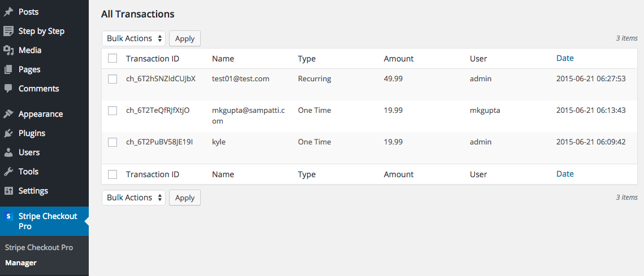
Task: Open the Manager submenu link
Action: 21,262
